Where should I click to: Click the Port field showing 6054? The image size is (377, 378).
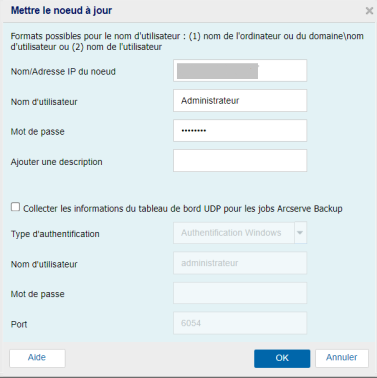(x=240, y=323)
